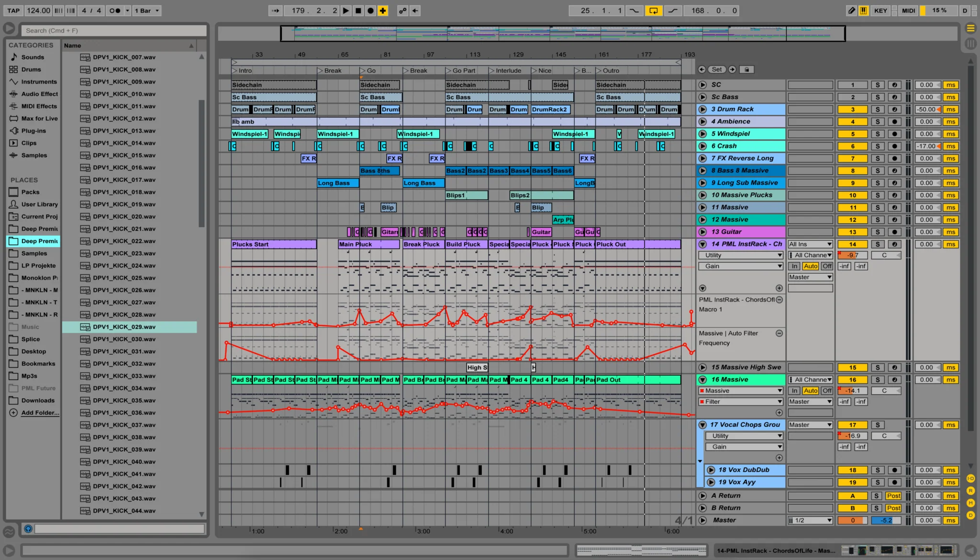The height and width of the screenshot is (560, 980).
Task: Click the Go locator marker
Action: pos(368,70)
